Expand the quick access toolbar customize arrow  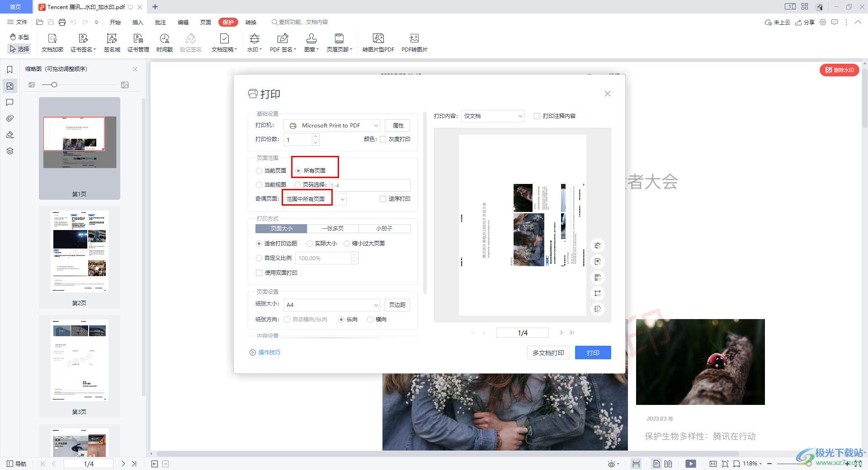[x=96, y=22]
